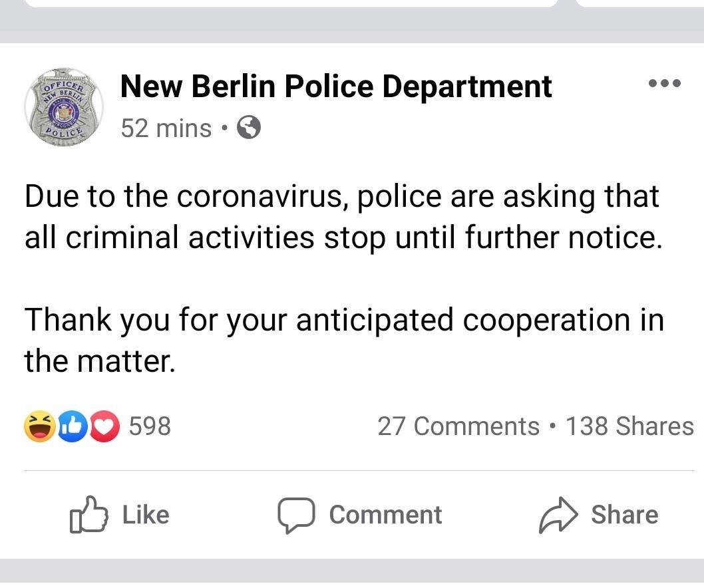Click the coronavirus criminal activities sentence
704x588 pixels.
[x=343, y=218]
